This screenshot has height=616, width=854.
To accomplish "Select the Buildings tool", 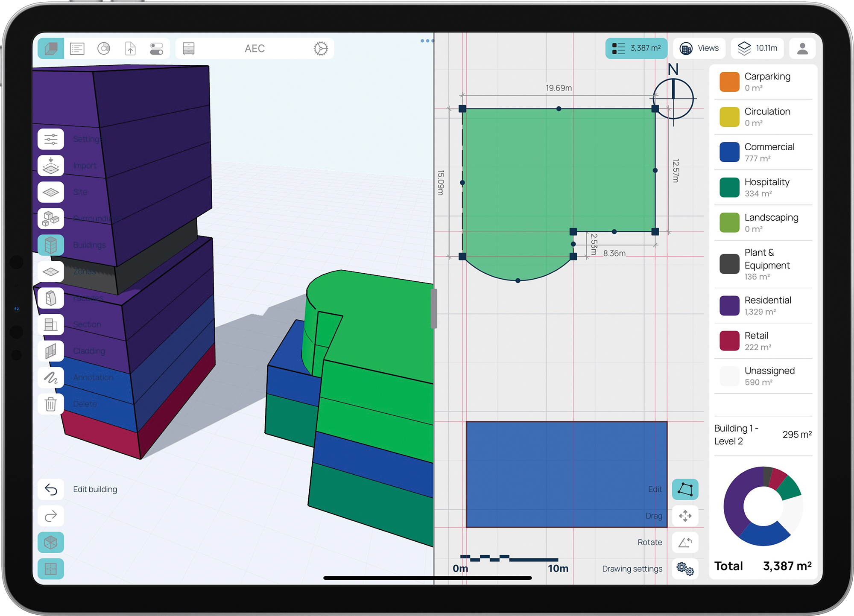I will pos(51,245).
